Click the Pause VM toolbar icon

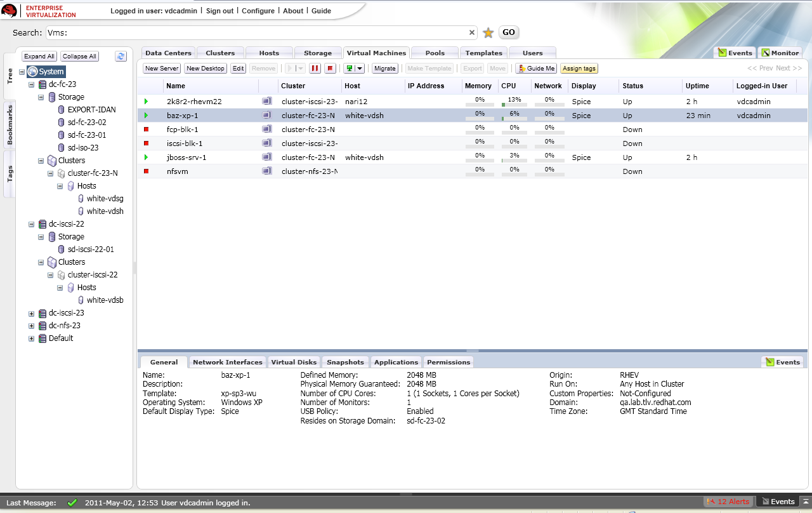pyautogui.click(x=315, y=69)
